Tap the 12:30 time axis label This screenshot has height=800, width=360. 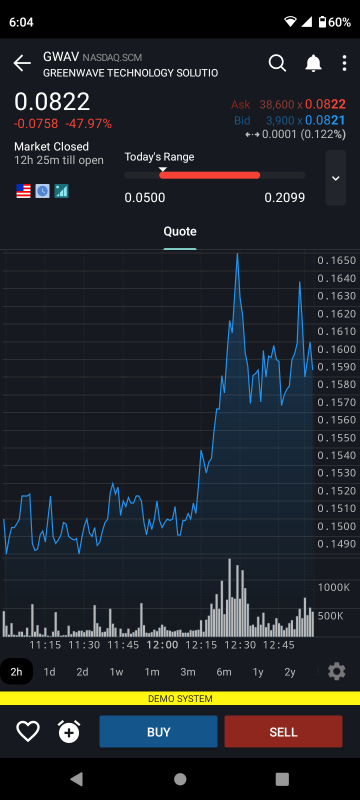point(240,645)
